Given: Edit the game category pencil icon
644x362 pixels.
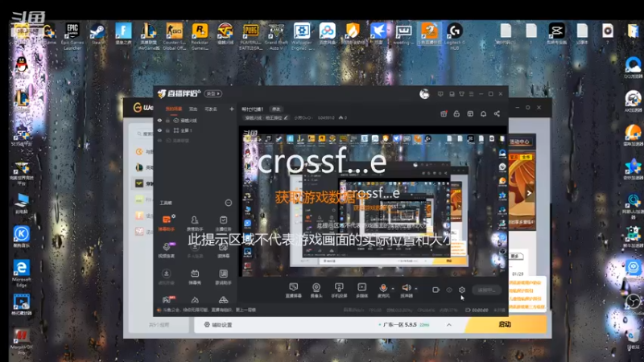Looking at the screenshot, I should (286, 117).
